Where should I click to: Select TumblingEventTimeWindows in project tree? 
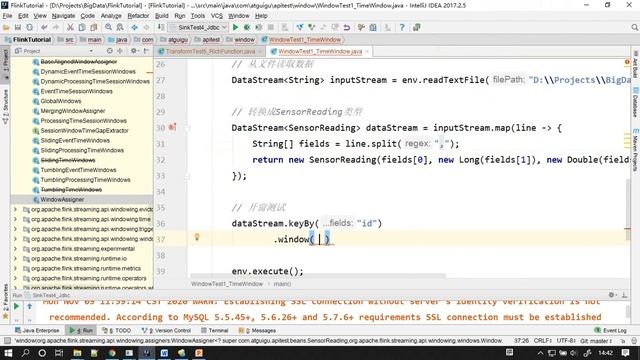tap(78, 170)
